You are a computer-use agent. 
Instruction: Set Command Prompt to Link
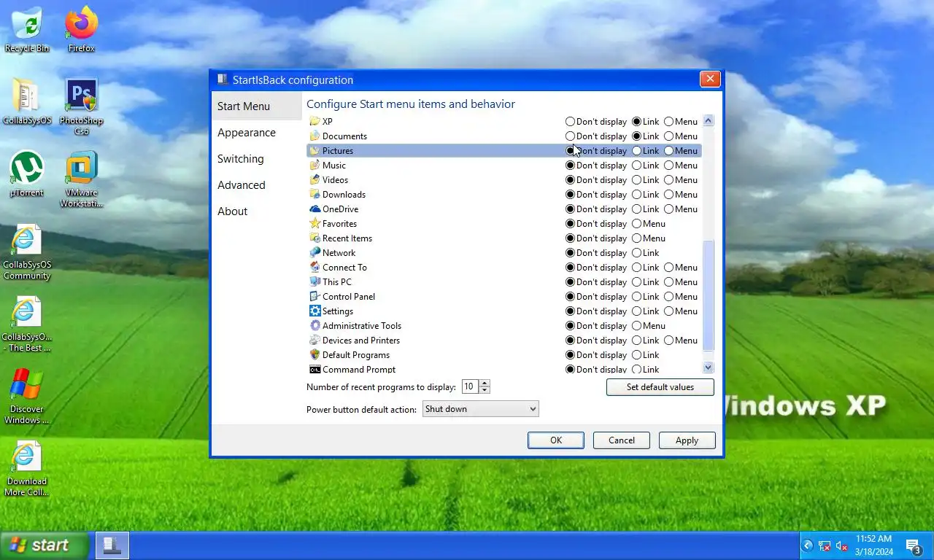tap(637, 370)
